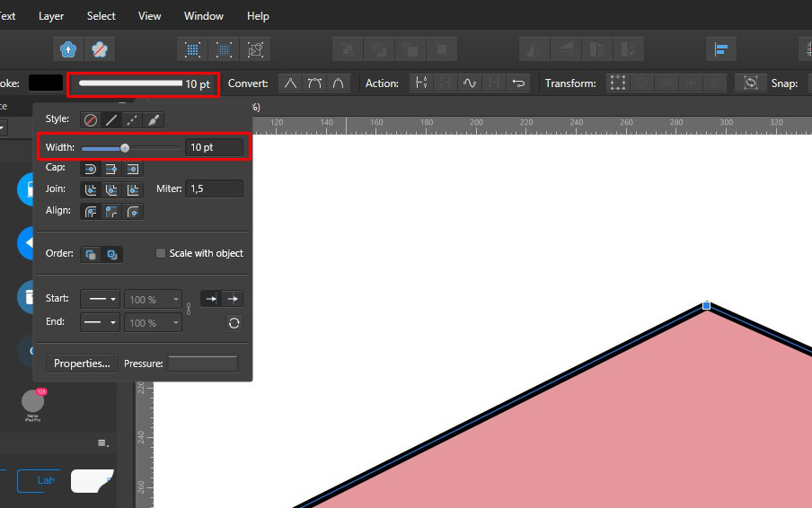The height and width of the screenshot is (508, 812).
Task: Convert node to Sharp
Action: click(290, 83)
